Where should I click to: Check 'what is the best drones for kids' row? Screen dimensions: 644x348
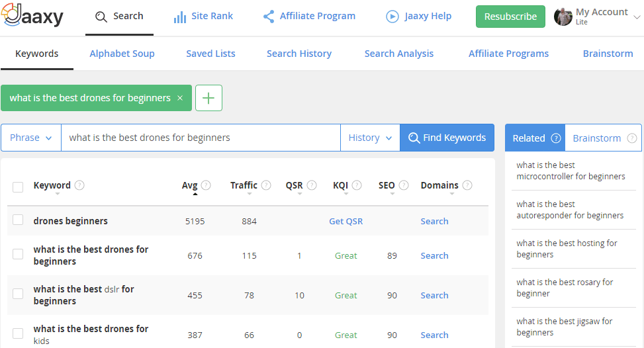[18, 333]
